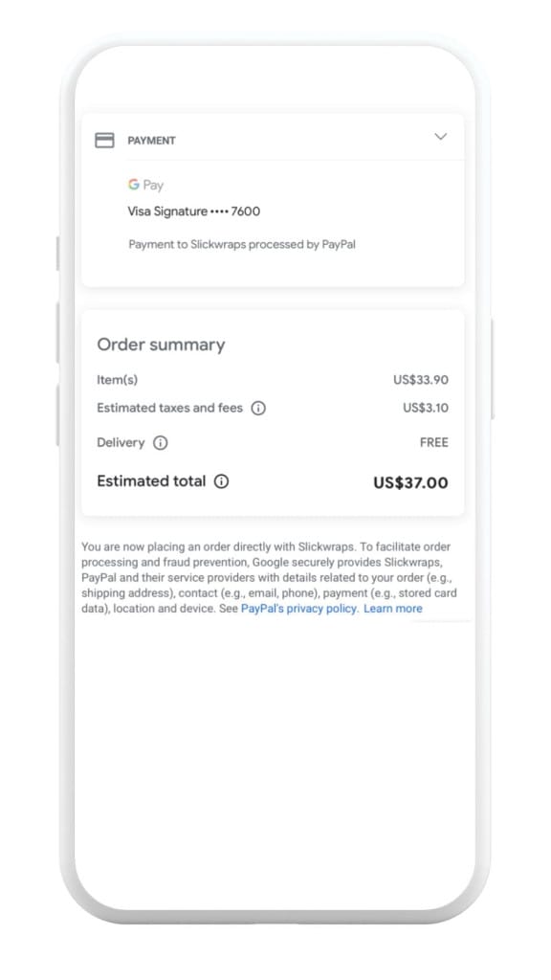The width and height of the screenshot is (551, 980).
Task: Select the Visa Signature 7600 card row
Action: click(193, 212)
